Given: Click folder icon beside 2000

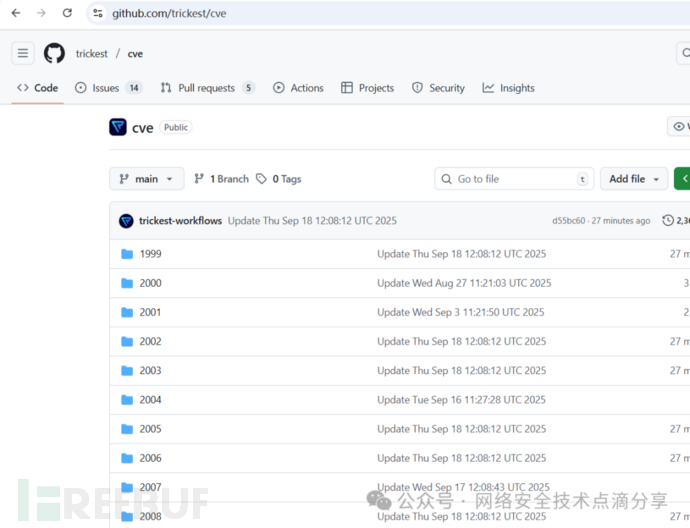Looking at the screenshot, I should tap(127, 283).
